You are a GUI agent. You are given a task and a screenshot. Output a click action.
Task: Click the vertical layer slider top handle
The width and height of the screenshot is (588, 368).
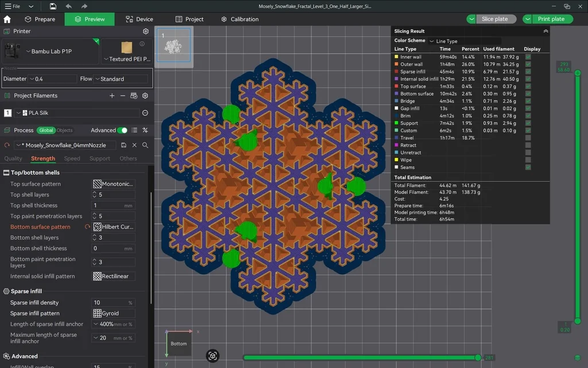[577, 74]
